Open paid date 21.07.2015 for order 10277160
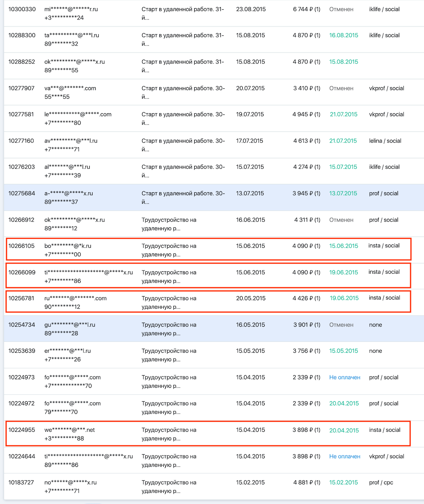 (343, 141)
